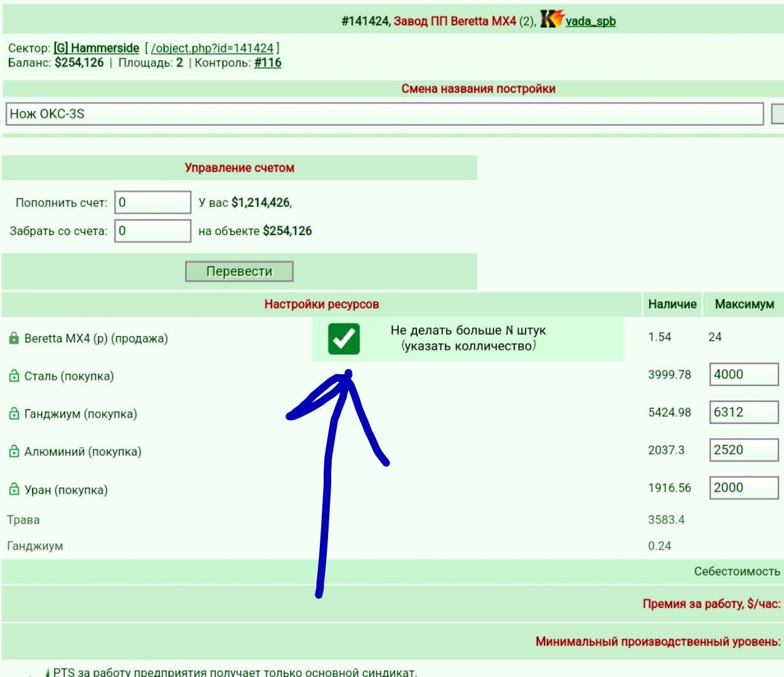The image size is (784, 677).
Task: Toggle the lock icon next to Сталь (покупка)
Action: point(14,376)
